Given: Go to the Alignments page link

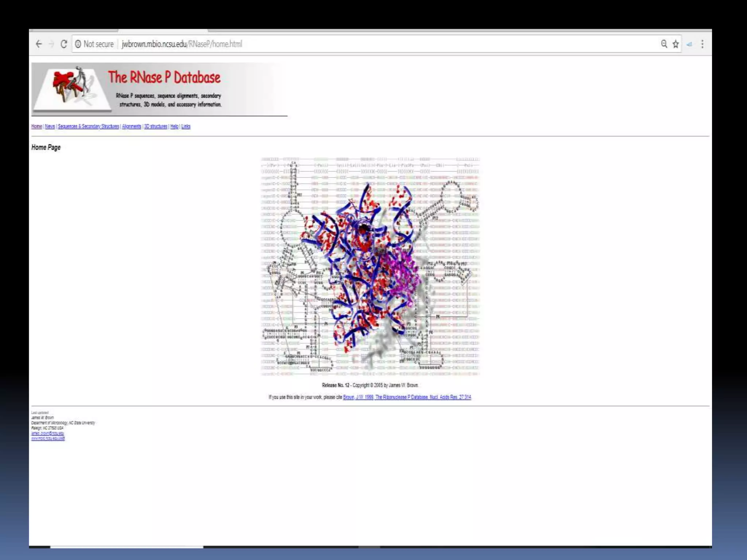Looking at the screenshot, I should [x=131, y=127].
